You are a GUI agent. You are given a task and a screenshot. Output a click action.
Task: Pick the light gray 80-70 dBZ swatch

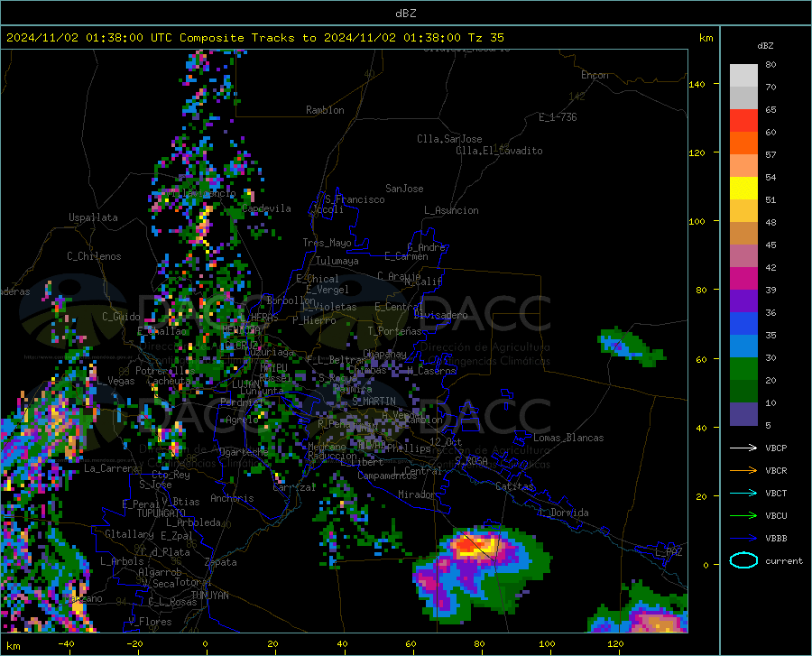click(x=743, y=76)
